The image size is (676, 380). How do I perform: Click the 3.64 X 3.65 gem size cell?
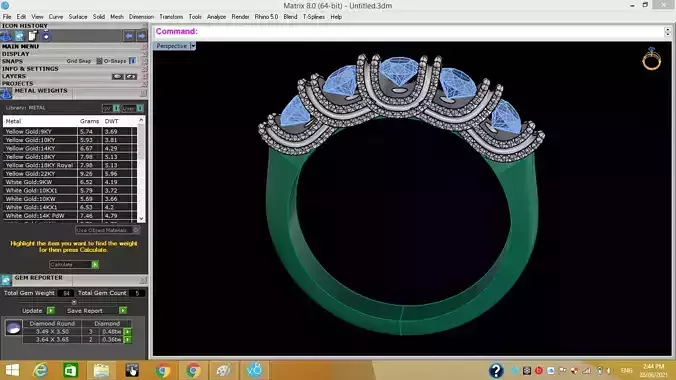[52, 340]
